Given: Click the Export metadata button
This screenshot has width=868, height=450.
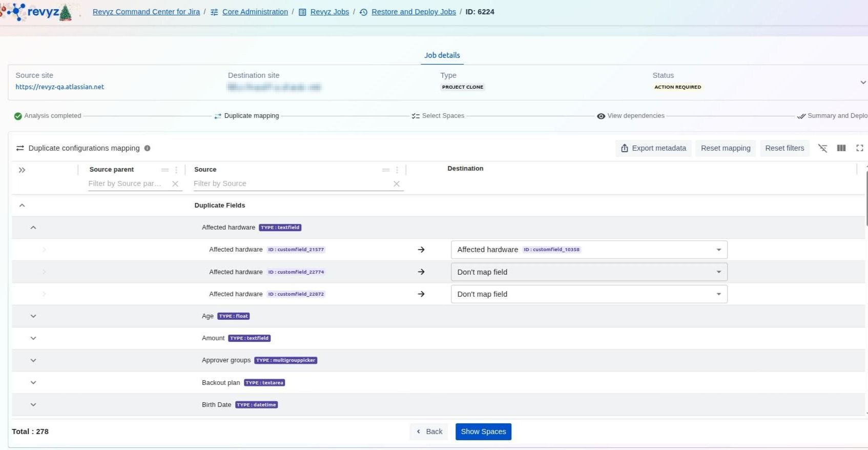Looking at the screenshot, I should pos(653,148).
